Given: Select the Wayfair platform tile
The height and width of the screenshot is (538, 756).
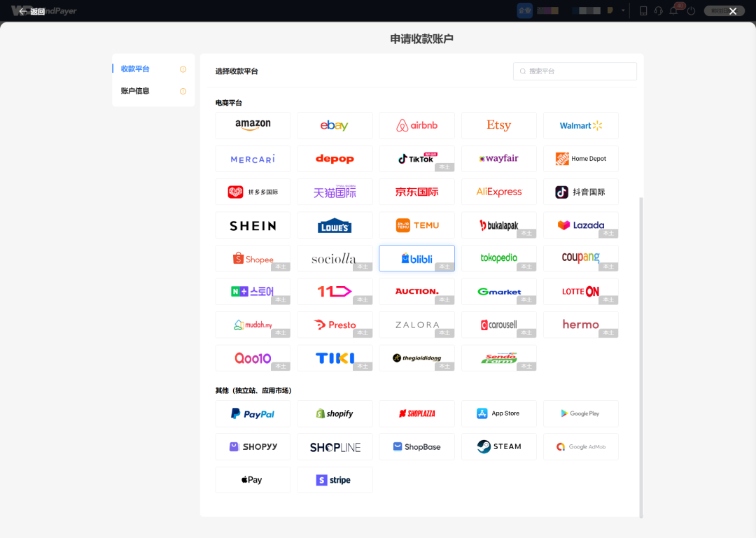Looking at the screenshot, I should [x=498, y=159].
